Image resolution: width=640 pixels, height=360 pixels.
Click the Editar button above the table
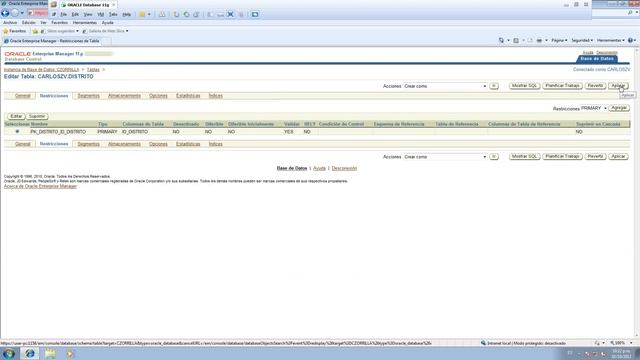[x=16, y=116]
